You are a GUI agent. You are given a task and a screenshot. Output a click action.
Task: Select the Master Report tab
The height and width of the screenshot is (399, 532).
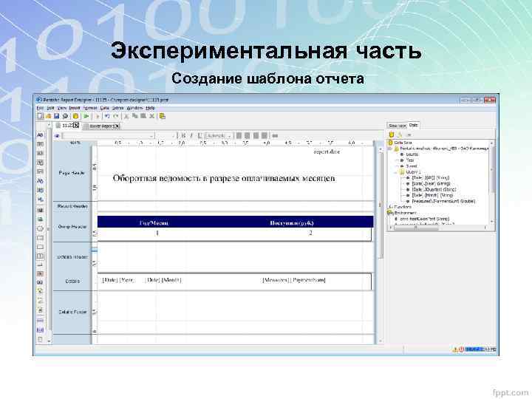point(100,126)
